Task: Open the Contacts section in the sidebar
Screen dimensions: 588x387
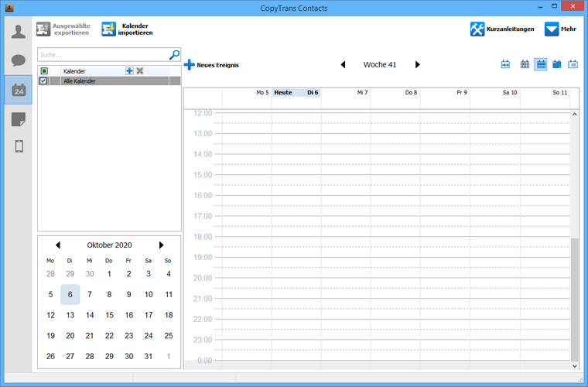Action: click(19, 32)
